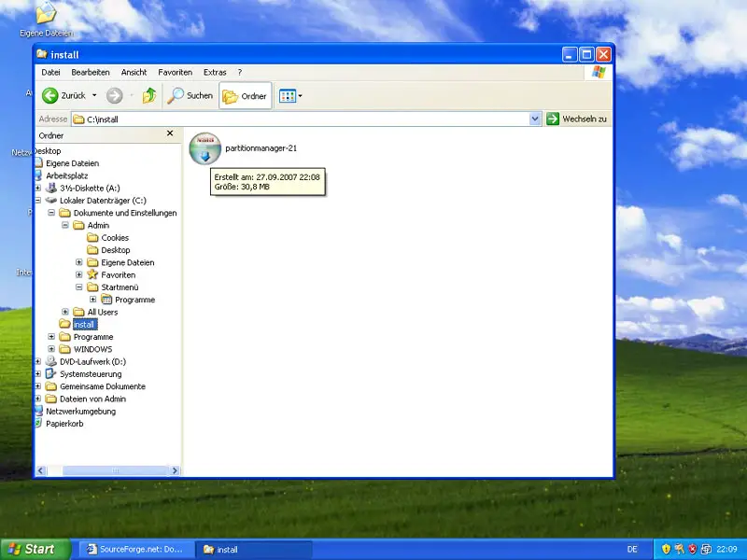Click the yellow security shield tray icon

coord(666,549)
